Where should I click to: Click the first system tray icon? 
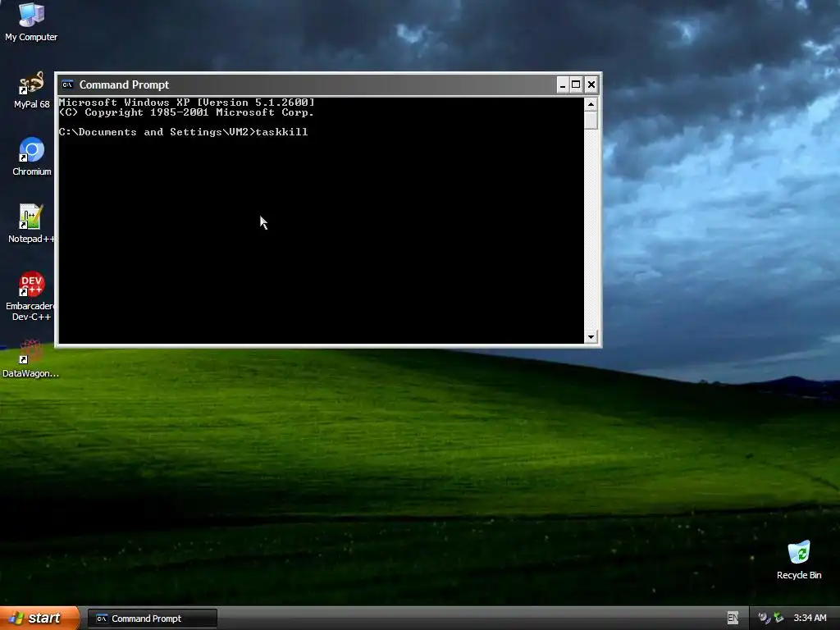(x=764, y=619)
